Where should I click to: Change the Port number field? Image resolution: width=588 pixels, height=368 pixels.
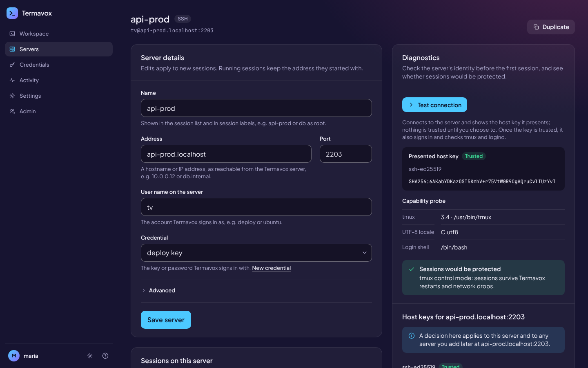coord(346,154)
